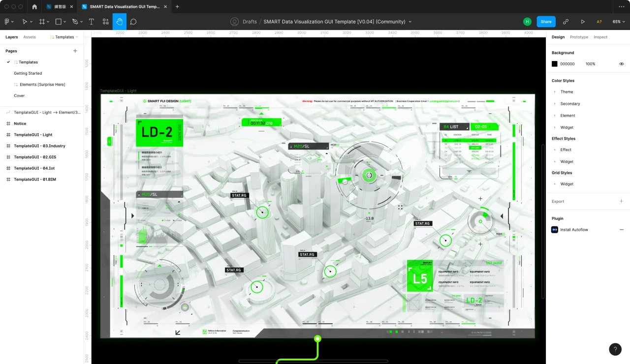
Task: Open the Resources components tool
Action: 105,22
